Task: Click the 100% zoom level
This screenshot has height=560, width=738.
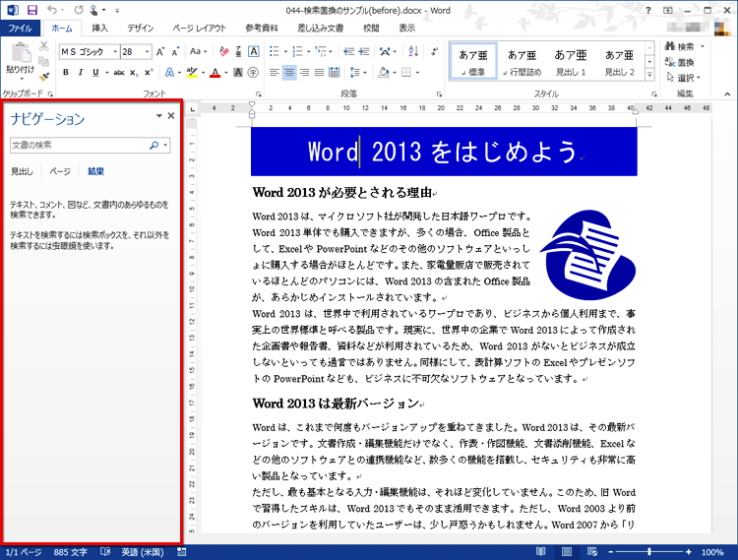Action: pos(712,552)
